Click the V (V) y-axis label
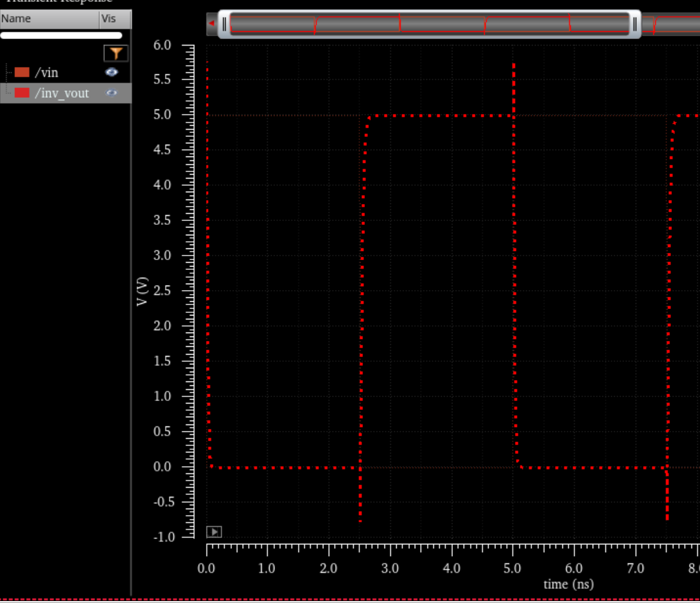 coord(143,291)
